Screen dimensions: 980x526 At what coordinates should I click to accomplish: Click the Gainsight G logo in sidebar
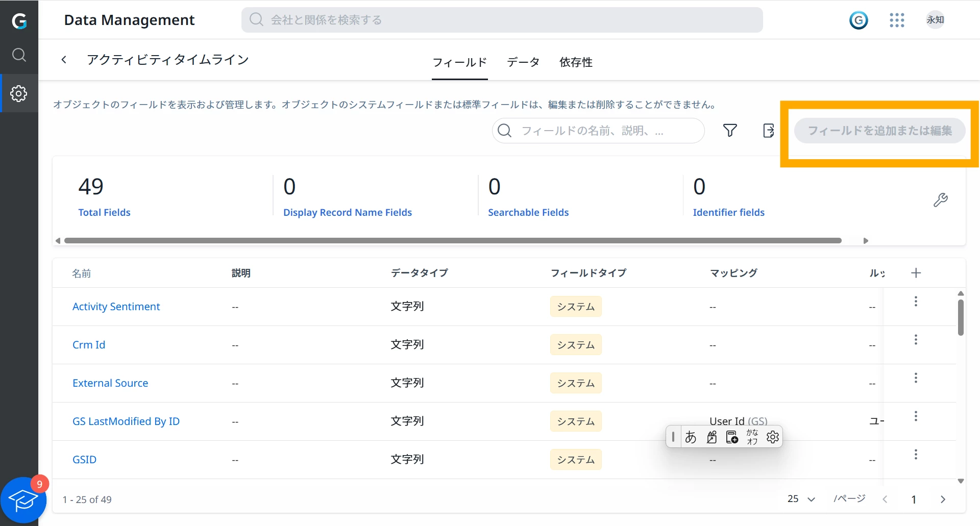(19, 20)
